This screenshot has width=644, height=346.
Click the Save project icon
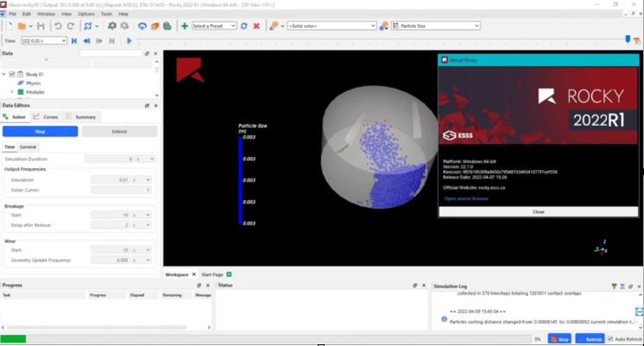(41, 26)
